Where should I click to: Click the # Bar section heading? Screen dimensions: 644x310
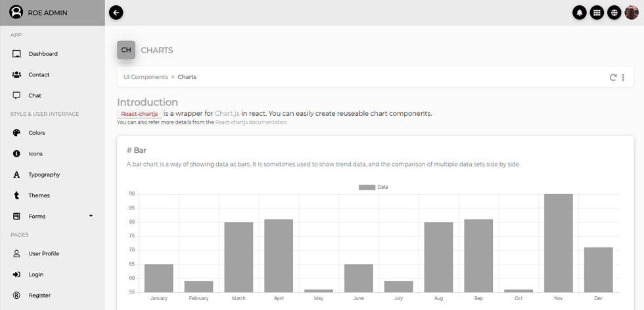tap(137, 151)
